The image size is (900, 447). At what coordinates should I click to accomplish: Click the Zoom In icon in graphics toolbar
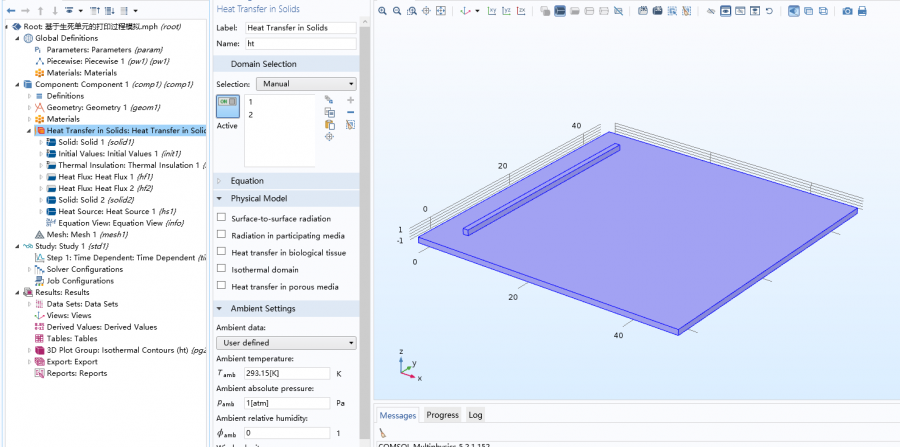[384, 11]
